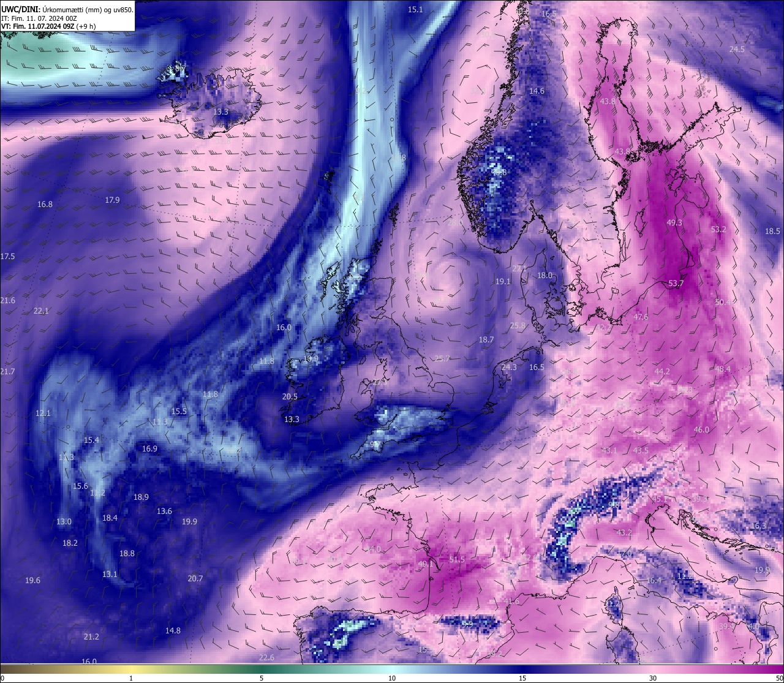Image resolution: width=784 pixels, height=683 pixels.
Task: Click the 30 tick on color scale
Action: tap(653, 678)
